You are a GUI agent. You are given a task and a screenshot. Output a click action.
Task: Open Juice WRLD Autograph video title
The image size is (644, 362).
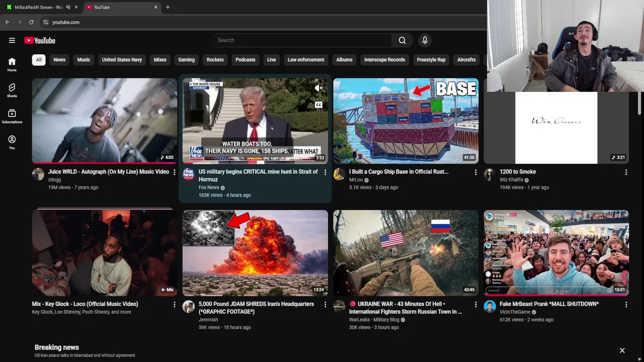tap(109, 172)
